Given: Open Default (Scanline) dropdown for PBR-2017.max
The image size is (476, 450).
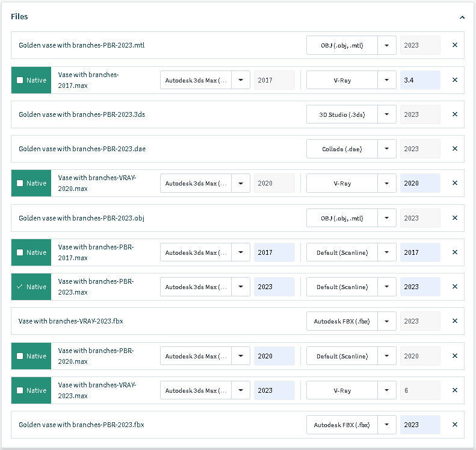Looking at the screenshot, I should coord(387,252).
